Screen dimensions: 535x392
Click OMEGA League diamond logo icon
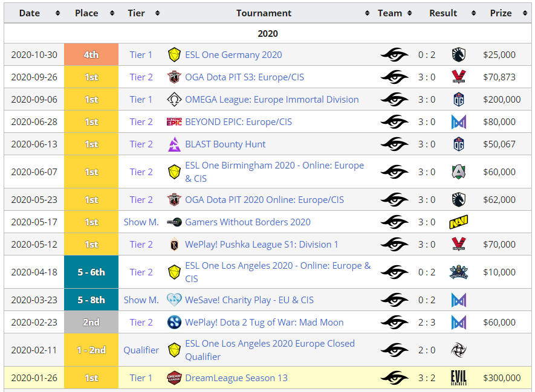click(x=174, y=100)
